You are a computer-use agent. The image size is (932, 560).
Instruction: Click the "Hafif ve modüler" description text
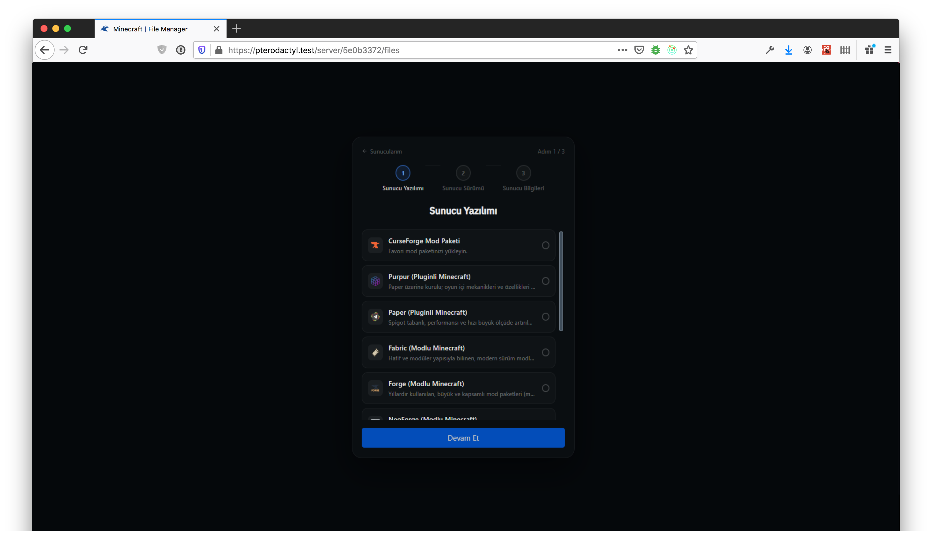pos(461,358)
